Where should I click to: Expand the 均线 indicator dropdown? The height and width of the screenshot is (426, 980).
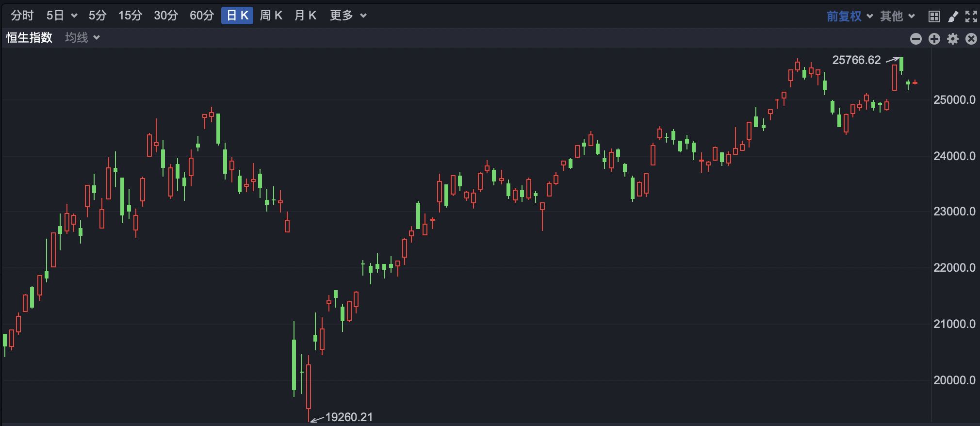point(82,38)
